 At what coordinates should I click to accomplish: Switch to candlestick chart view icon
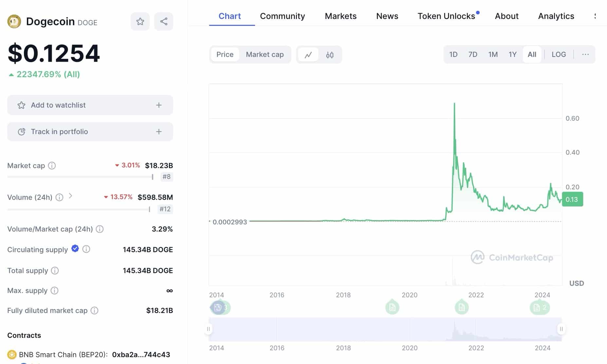tap(330, 55)
